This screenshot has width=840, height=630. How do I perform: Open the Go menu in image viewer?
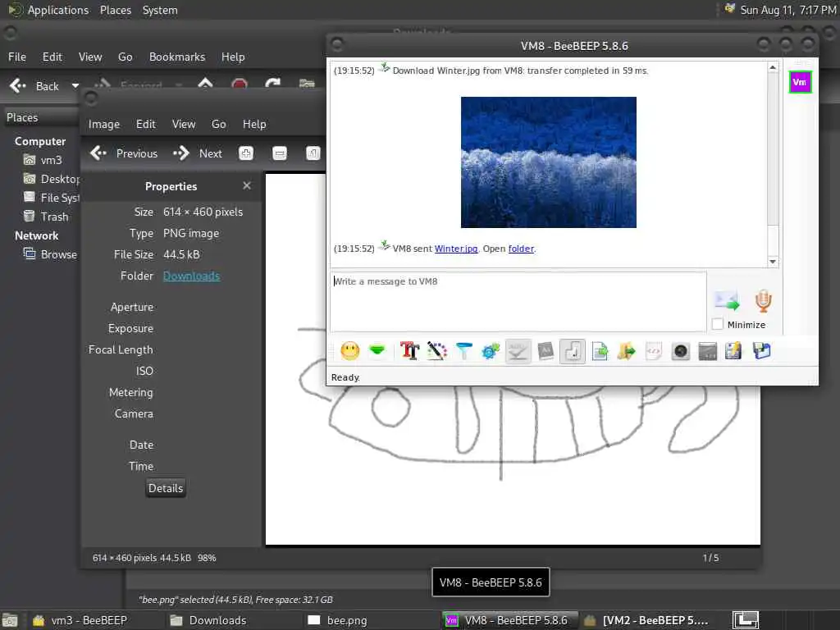click(x=218, y=125)
